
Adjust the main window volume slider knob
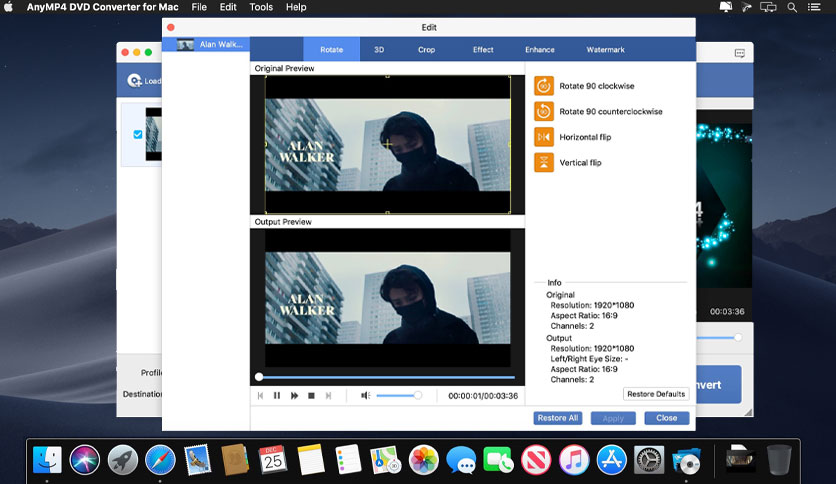click(x=738, y=337)
